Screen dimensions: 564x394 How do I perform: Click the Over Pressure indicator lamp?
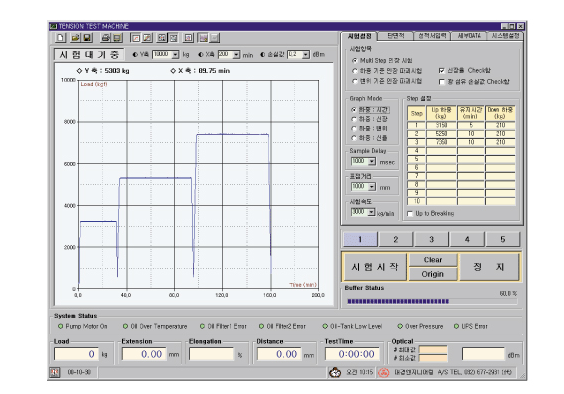(400, 326)
